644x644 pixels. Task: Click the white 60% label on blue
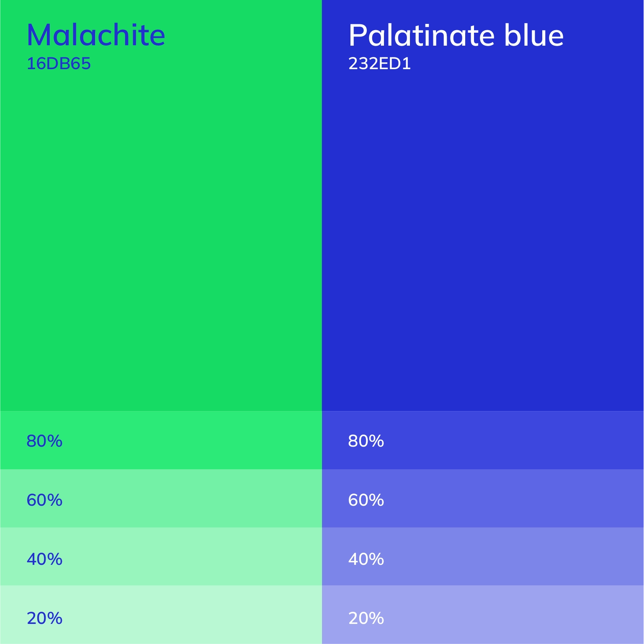366,500
